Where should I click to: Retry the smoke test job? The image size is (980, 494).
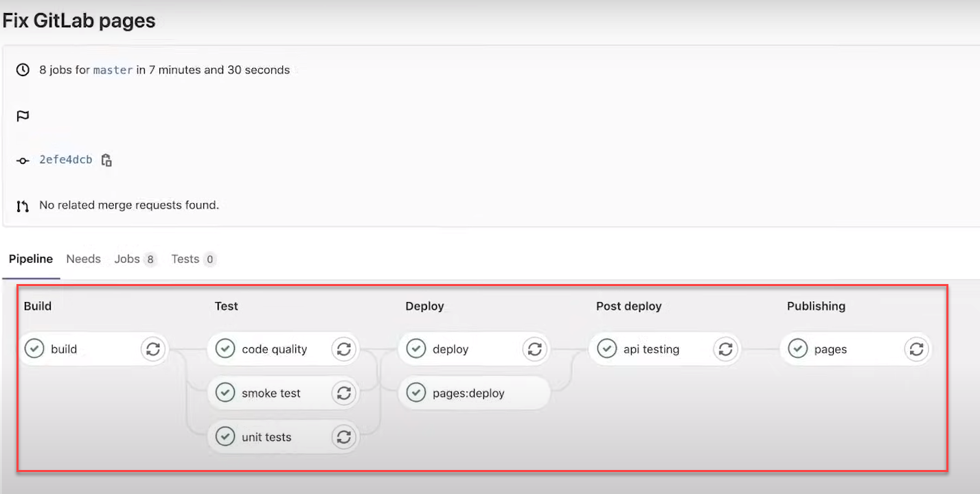(343, 392)
